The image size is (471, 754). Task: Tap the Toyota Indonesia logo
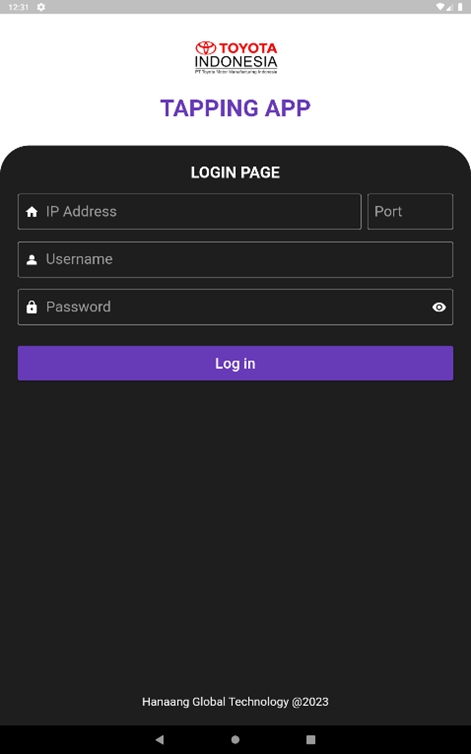[x=236, y=57]
